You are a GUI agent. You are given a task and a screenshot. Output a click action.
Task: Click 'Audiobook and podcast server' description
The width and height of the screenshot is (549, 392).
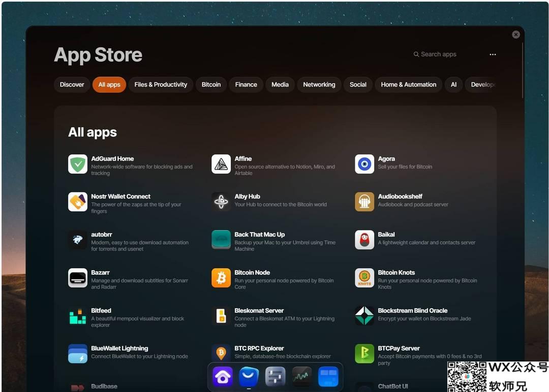point(413,205)
